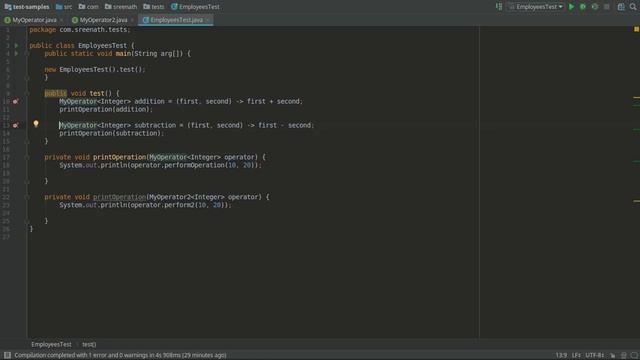Click the package com.sreenath.tests line
Viewport: 640px width, 360px height.
tap(80, 30)
